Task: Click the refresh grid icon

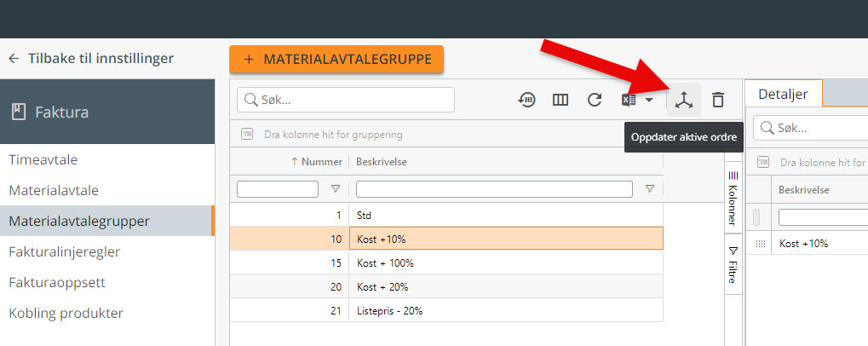Action: pyautogui.click(x=595, y=100)
